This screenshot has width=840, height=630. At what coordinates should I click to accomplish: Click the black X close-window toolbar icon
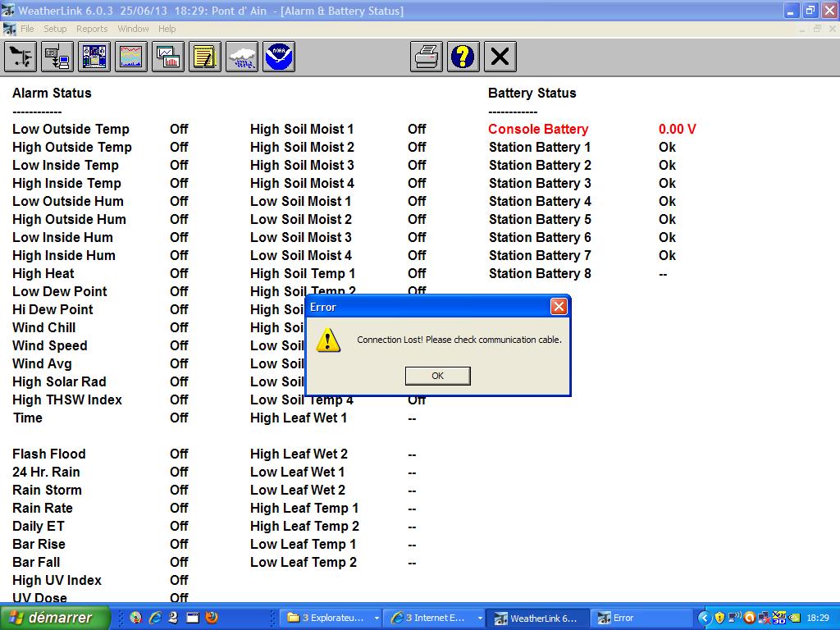tap(500, 57)
